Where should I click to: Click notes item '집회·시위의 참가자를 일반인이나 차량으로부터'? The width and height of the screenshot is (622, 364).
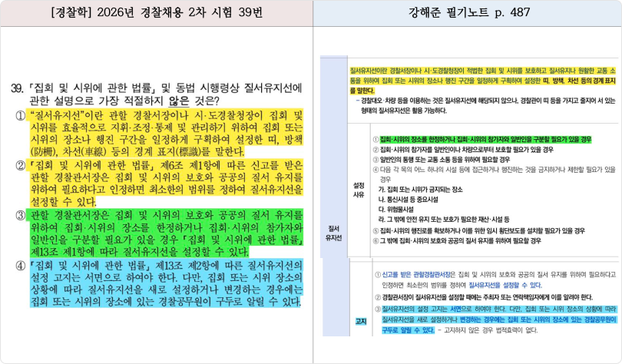(x=466, y=150)
